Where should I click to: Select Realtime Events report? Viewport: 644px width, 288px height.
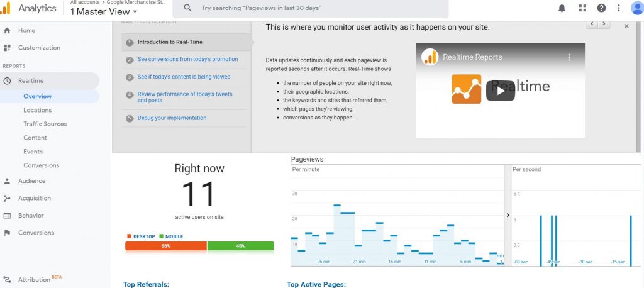coord(33,152)
